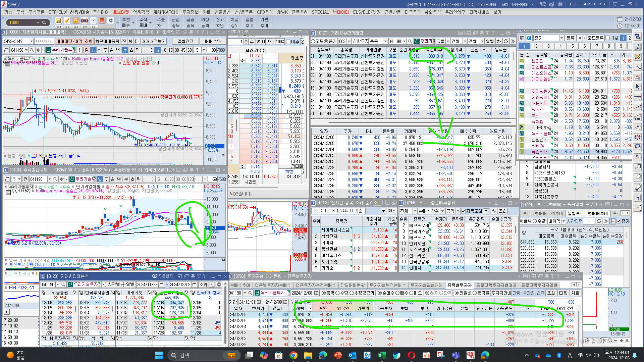Select the 코드 radio button in 0127
The width and height of the screenshot is (644, 362).
(313, 41)
